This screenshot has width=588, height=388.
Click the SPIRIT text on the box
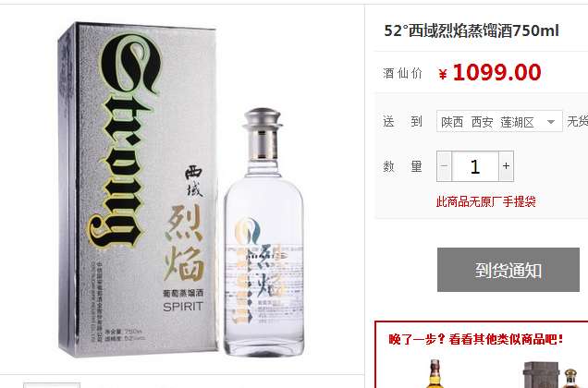pyautogui.click(x=183, y=307)
